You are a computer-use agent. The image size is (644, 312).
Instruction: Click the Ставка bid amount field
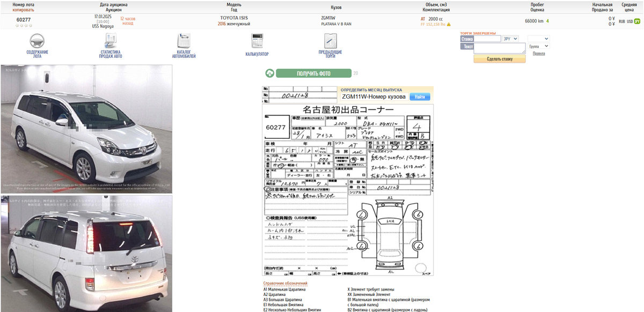click(x=488, y=39)
